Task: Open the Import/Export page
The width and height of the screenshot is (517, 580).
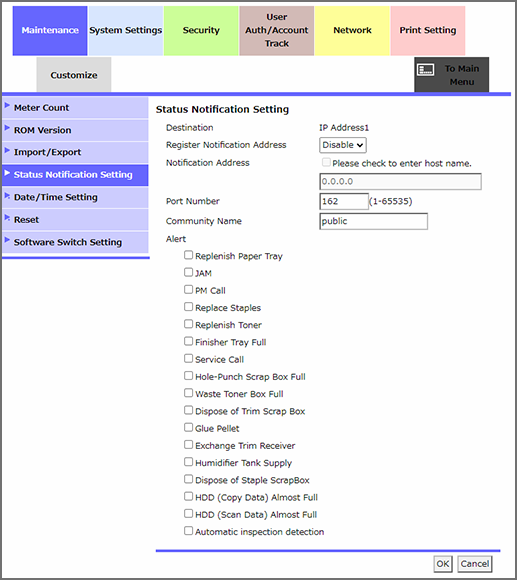Action: [x=75, y=152]
